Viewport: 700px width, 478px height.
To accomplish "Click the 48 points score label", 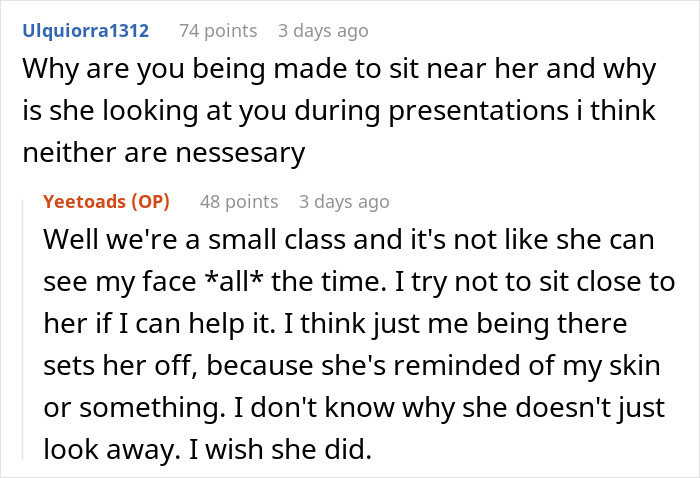I will pyautogui.click(x=239, y=202).
